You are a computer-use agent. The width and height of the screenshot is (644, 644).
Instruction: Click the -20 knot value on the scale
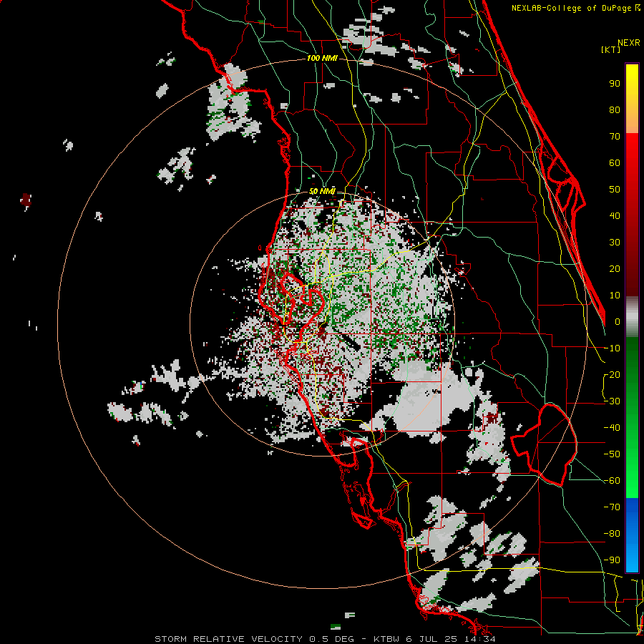click(612, 374)
